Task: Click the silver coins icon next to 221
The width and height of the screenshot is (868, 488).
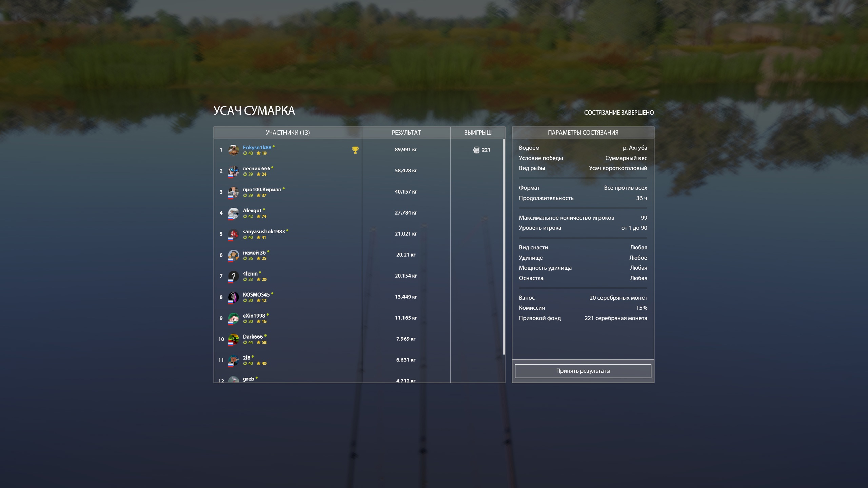Action: 476,150
